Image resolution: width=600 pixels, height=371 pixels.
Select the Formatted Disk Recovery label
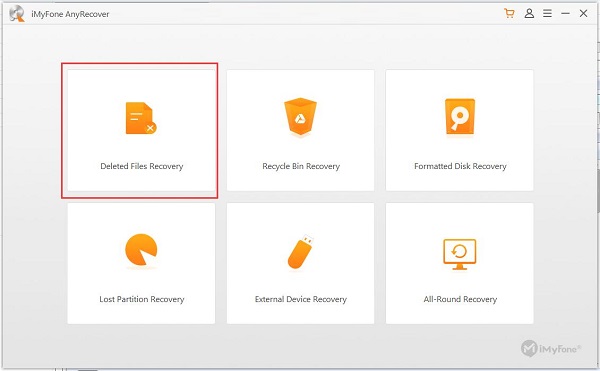[460, 166]
